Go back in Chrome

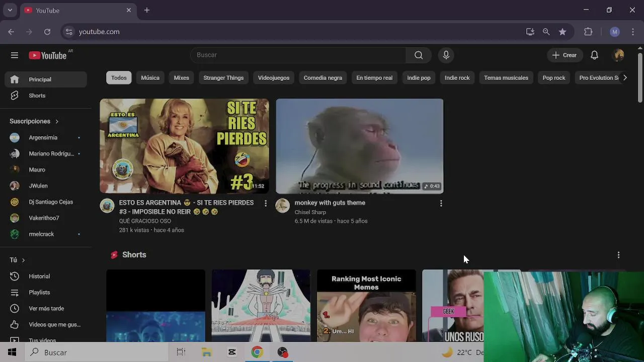11,32
